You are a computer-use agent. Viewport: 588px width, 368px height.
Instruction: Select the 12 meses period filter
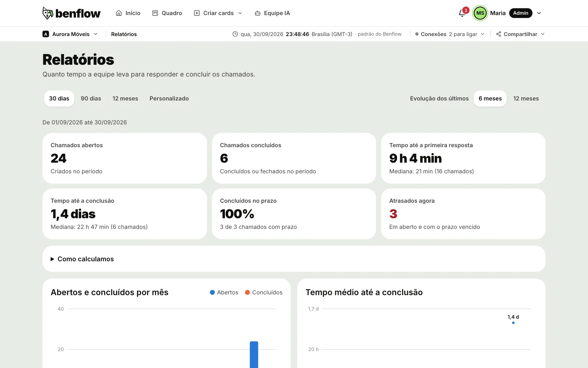(125, 99)
